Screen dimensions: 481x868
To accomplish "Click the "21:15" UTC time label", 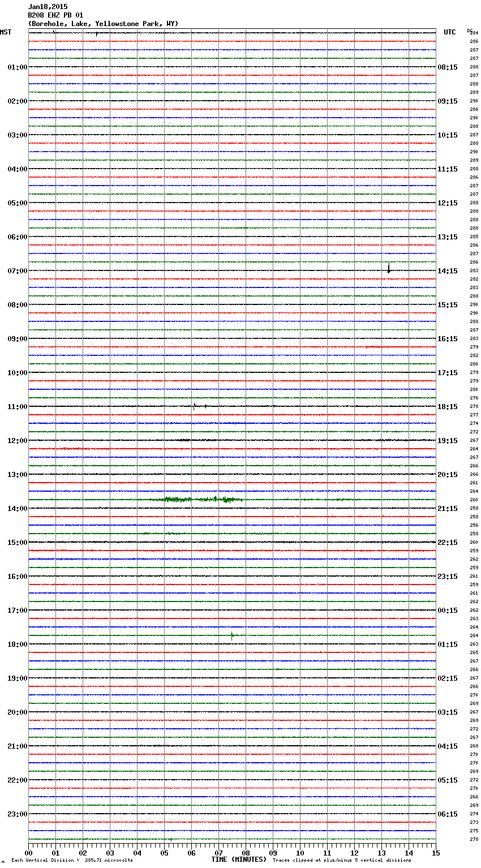I will pyautogui.click(x=448, y=509).
